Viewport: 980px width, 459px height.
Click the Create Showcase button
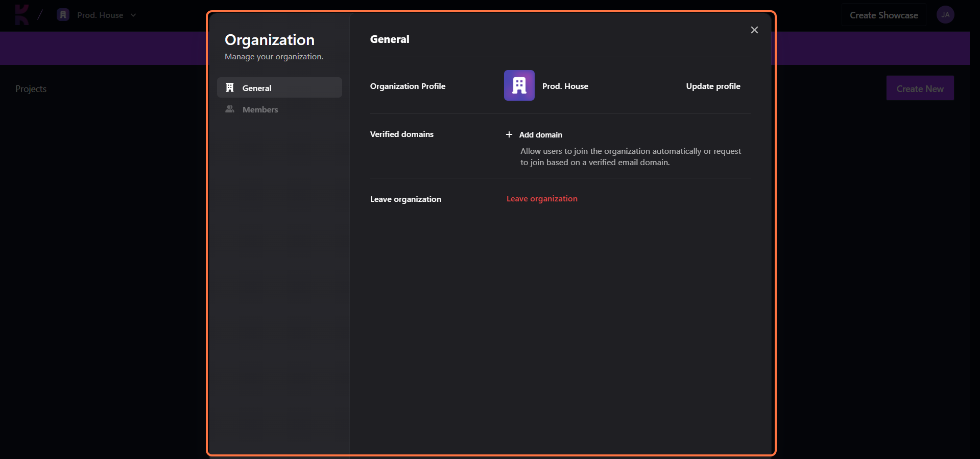click(x=884, y=15)
